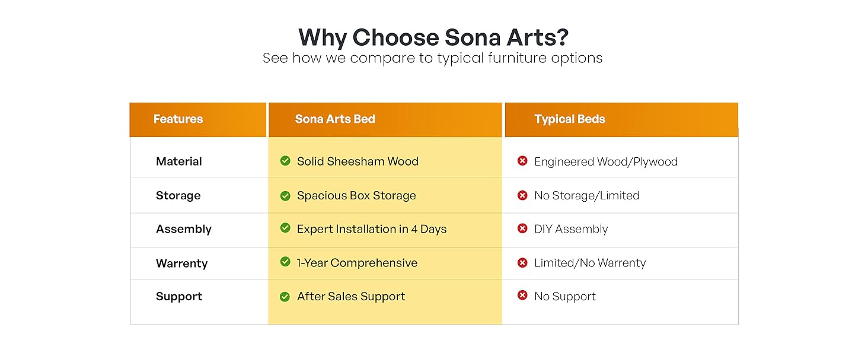
Task: Click the Material row label
Action: click(x=178, y=161)
